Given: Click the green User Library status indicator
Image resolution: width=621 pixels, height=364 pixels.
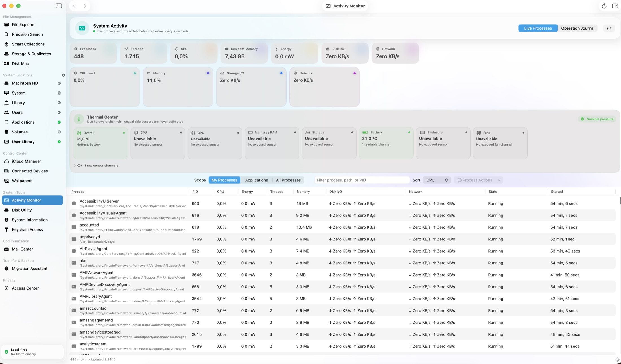Looking at the screenshot, I should pos(59,142).
